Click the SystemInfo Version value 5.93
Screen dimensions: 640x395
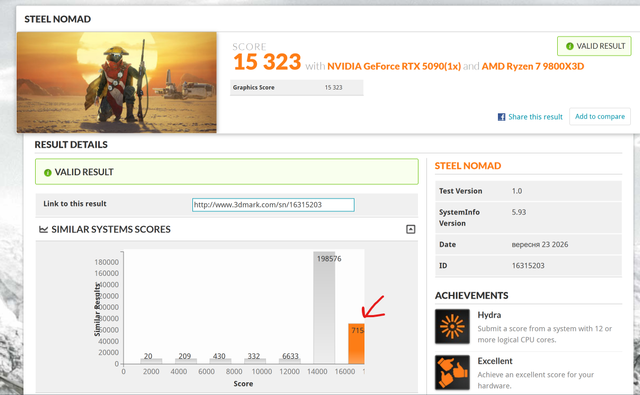pyautogui.click(x=519, y=212)
